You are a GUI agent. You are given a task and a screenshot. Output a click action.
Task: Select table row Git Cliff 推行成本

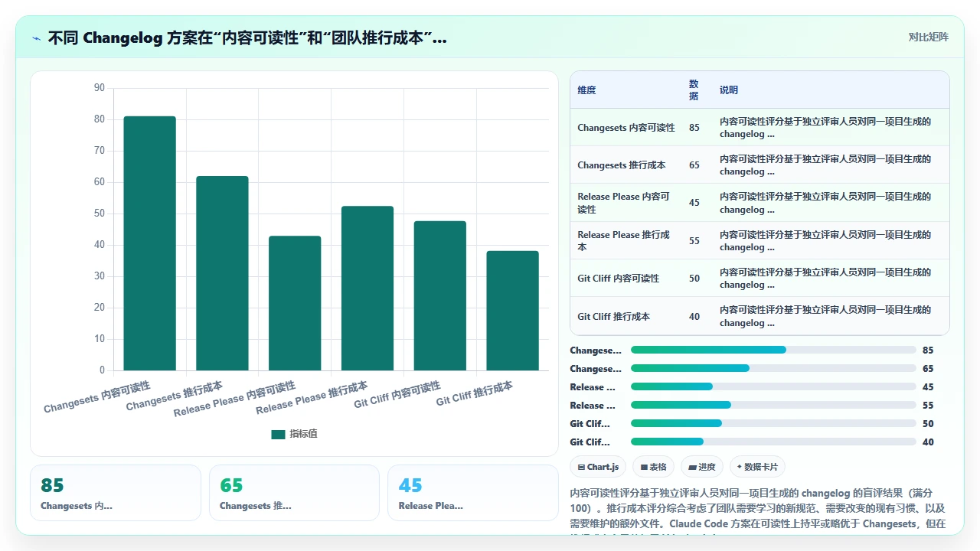(759, 316)
